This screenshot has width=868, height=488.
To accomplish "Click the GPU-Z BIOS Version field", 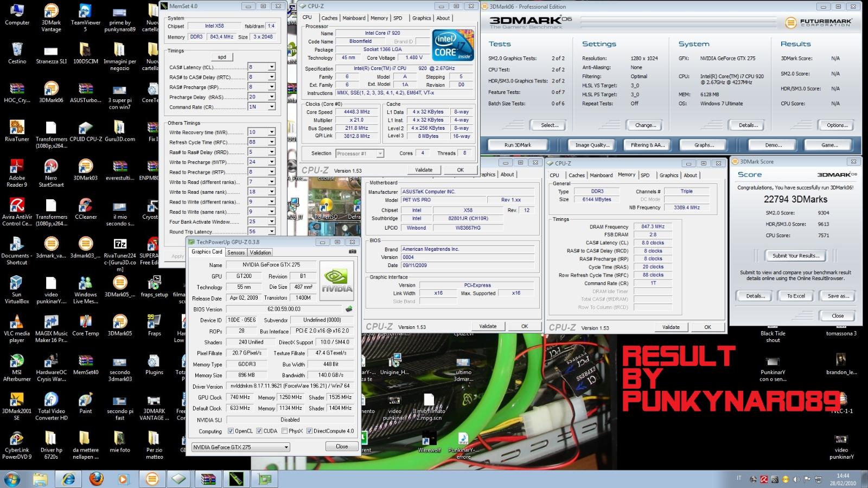I will pyautogui.click(x=284, y=309).
